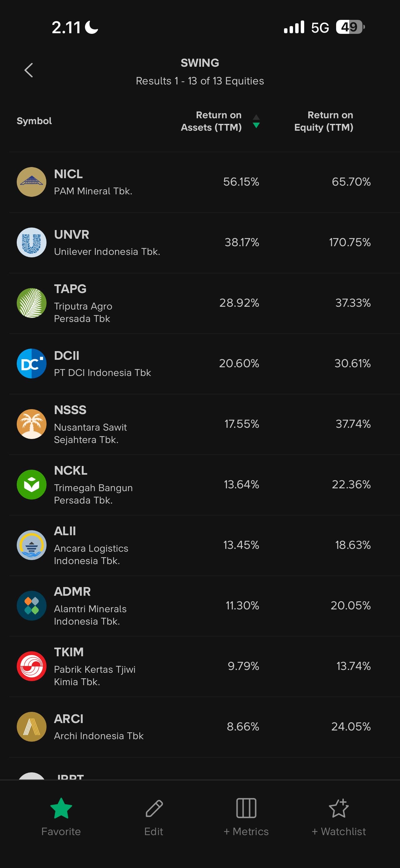Sort by Return on Equity (TTM) column
400x868 pixels.
(x=324, y=121)
